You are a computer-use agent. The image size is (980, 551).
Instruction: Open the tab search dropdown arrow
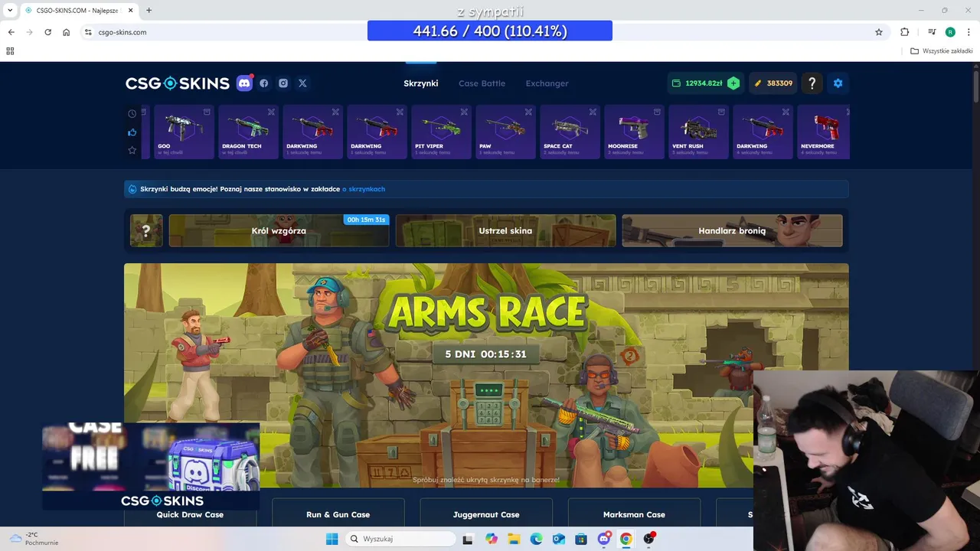(10, 10)
